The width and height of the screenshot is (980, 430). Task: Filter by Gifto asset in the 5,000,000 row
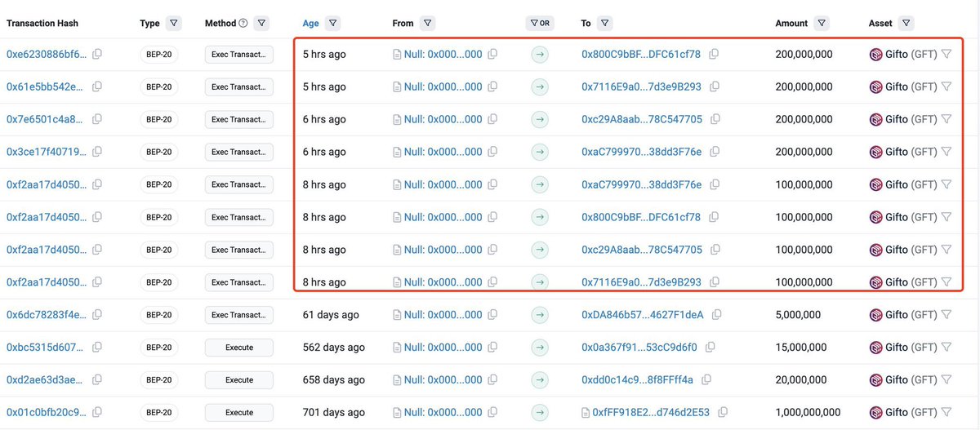[946, 315]
